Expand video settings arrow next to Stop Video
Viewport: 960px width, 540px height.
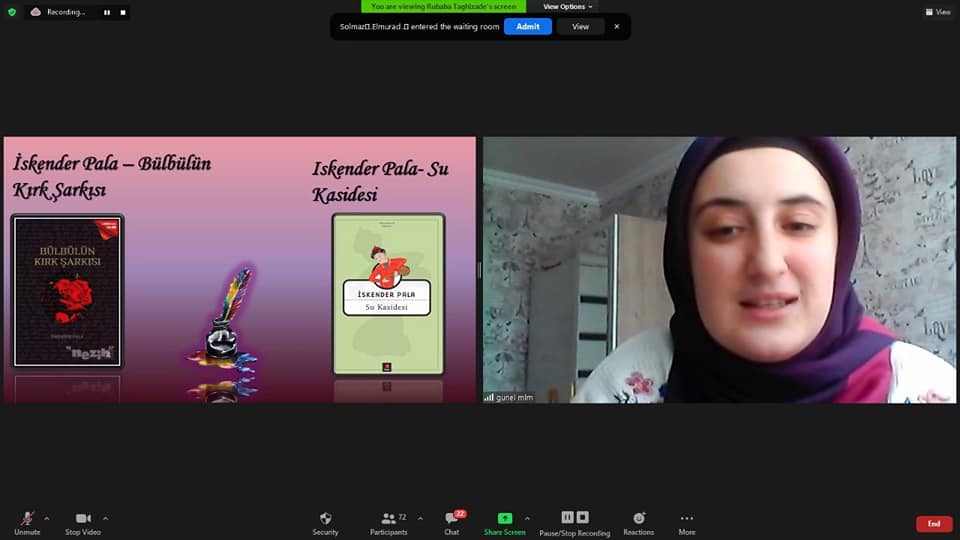[105, 518]
